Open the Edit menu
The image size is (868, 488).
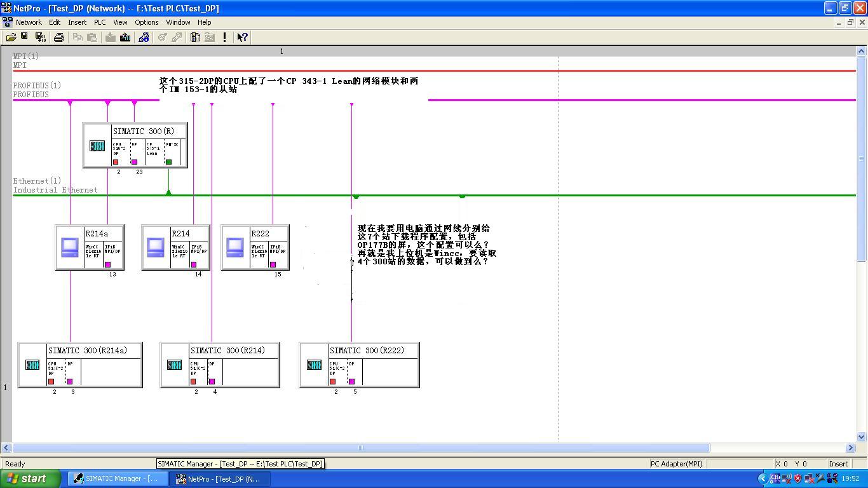pyautogui.click(x=55, y=22)
